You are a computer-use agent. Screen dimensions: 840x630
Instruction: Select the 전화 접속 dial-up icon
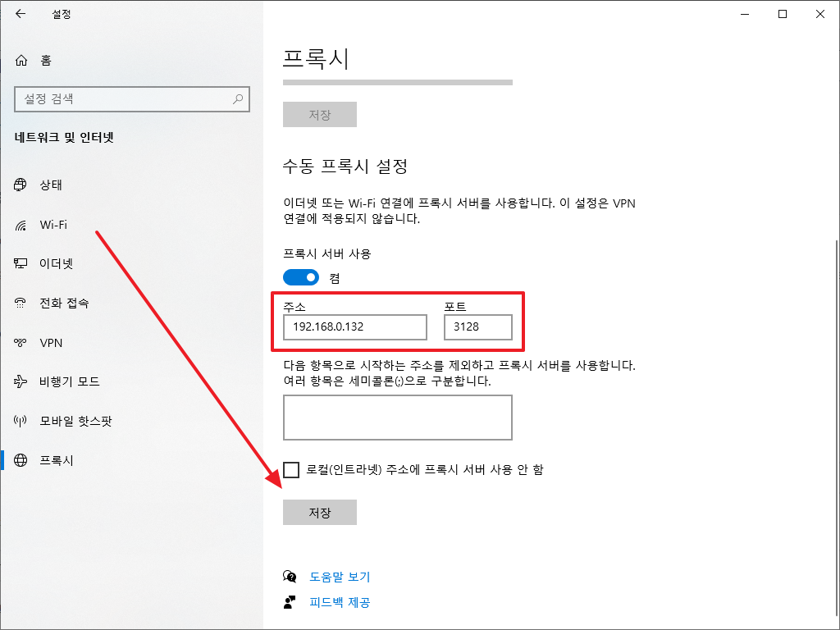21,304
